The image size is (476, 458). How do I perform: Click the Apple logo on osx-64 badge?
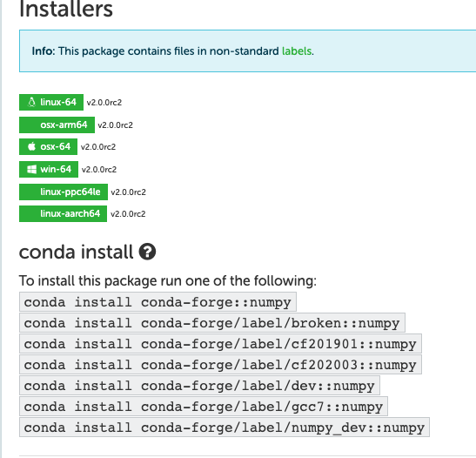[31, 146]
